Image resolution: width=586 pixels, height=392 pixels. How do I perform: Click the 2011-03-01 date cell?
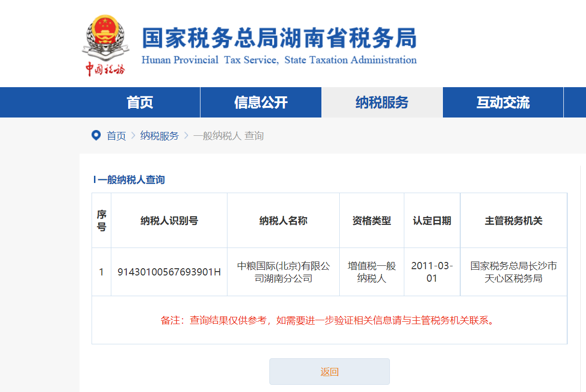[432, 272]
